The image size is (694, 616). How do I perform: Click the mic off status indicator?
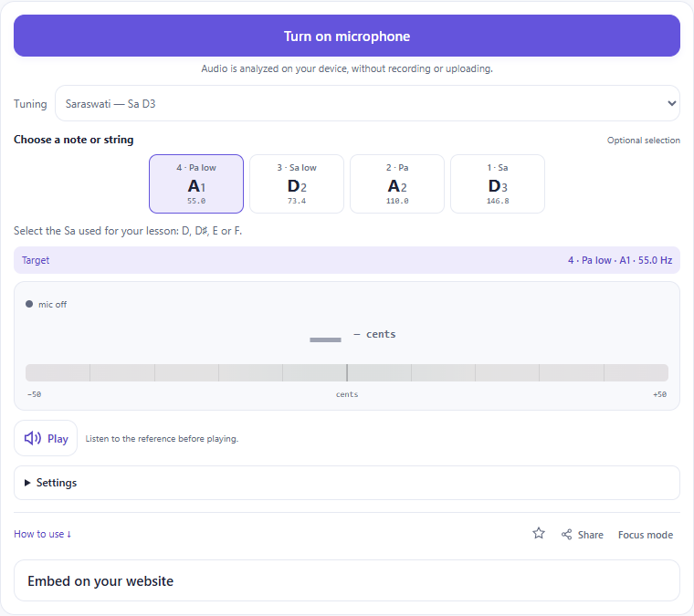pos(46,304)
